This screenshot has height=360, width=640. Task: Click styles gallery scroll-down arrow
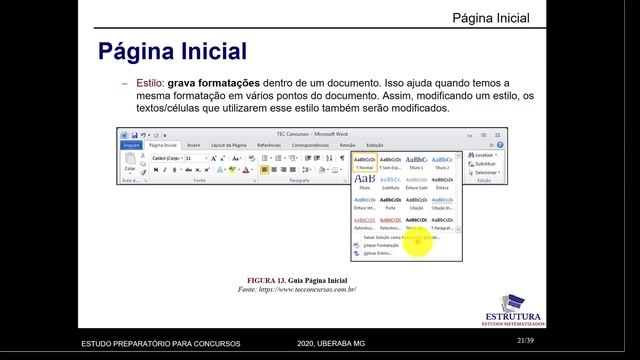click(458, 229)
